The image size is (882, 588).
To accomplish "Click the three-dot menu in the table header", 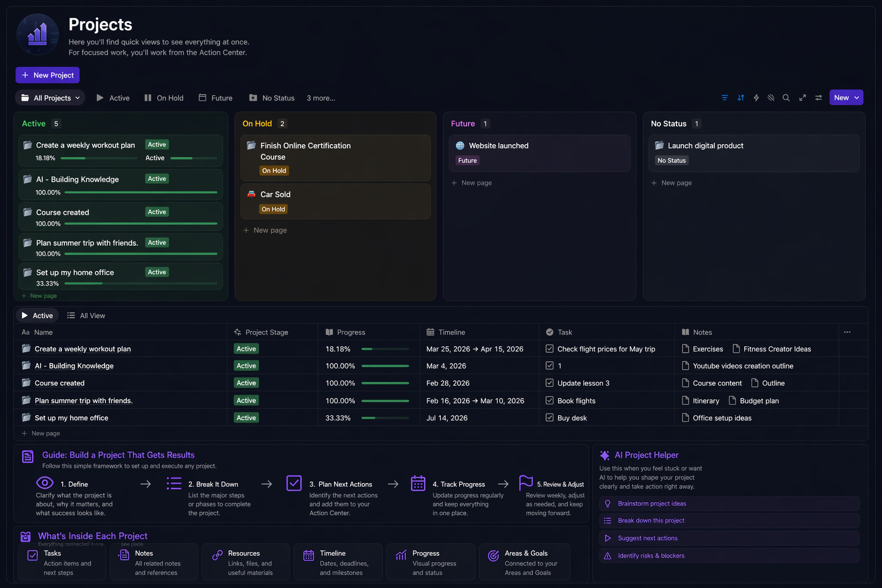I will point(847,332).
